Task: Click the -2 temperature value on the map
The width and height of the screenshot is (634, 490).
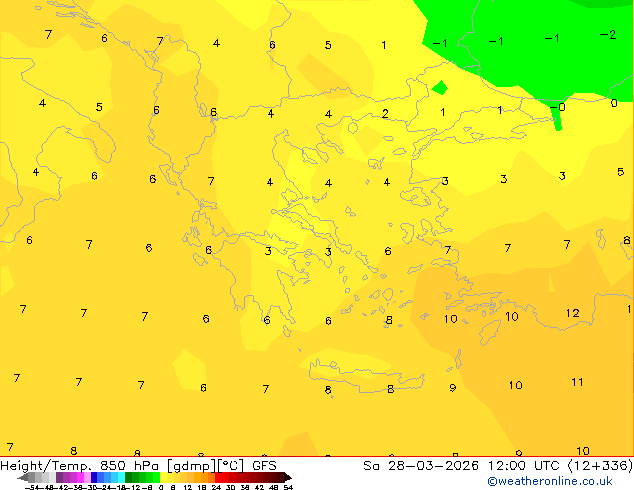Action: tap(608, 35)
